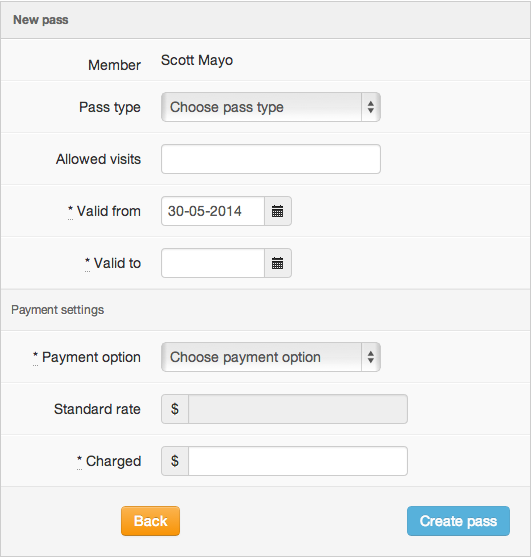
Task: Click the Pass type dropdown arrows
Action: pyautogui.click(x=371, y=107)
